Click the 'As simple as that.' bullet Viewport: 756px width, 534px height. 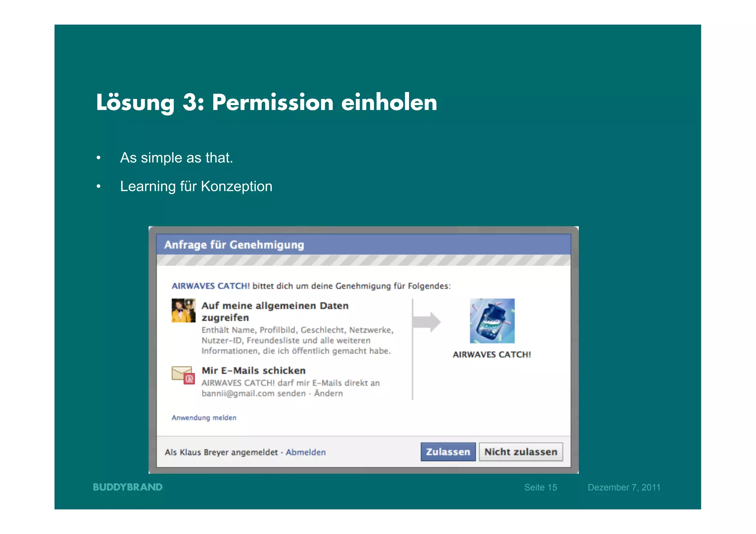pos(176,158)
